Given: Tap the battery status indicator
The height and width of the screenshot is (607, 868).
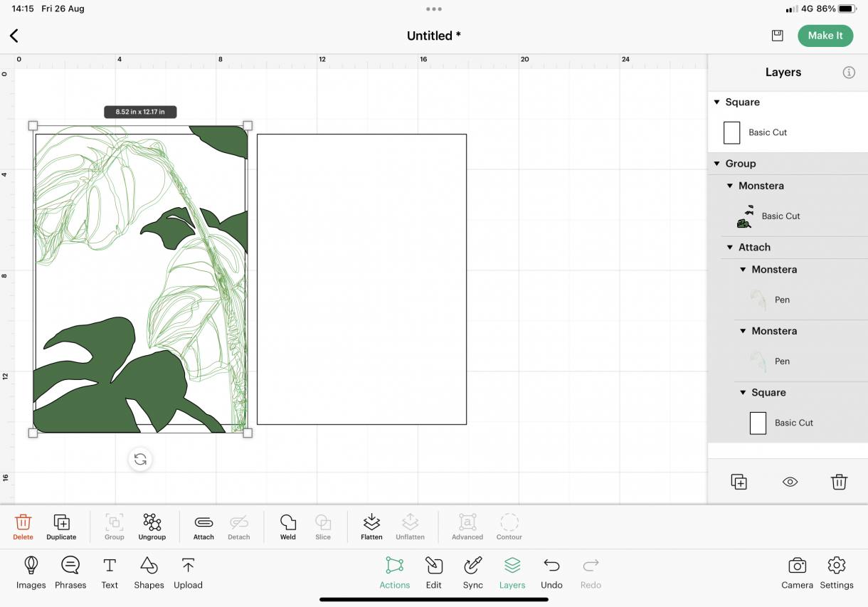Looking at the screenshot, I should pos(847,9).
